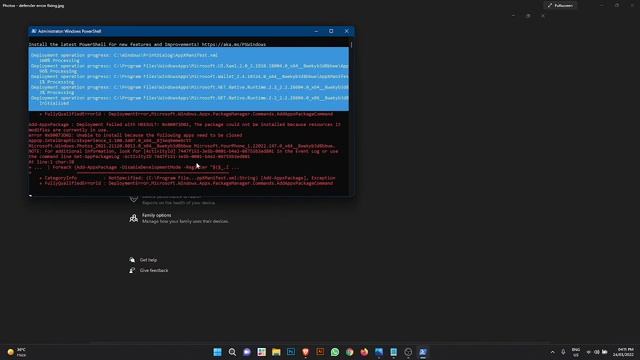The height and width of the screenshot is (360, 640).
Task: Click the PowerShell command prompt cursor
Action: pyautogui.click(x=31, y=196)
